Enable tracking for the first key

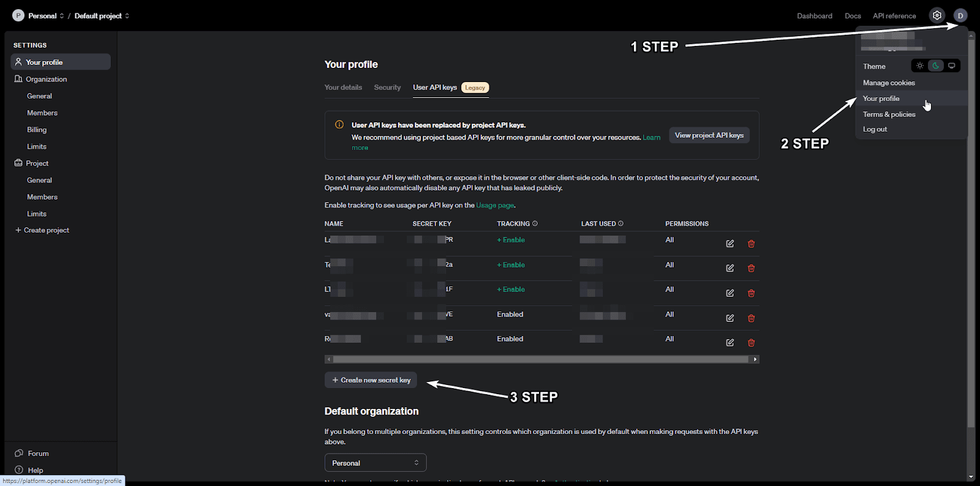[511, 240]
